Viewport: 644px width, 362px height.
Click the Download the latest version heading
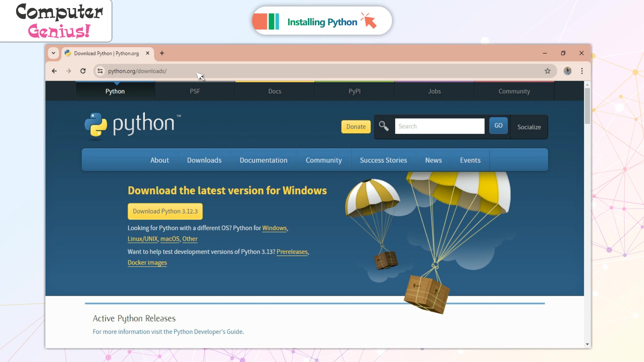227,190
